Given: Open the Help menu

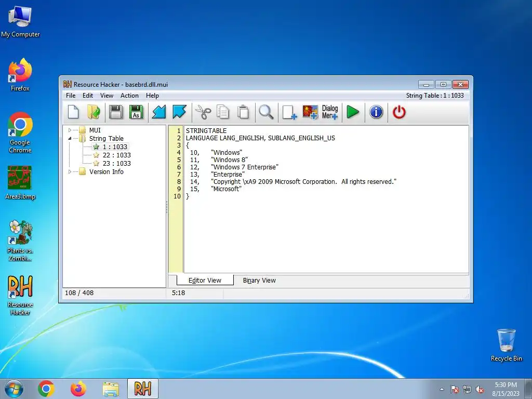Looking at the screenshot, I should [152, 96].
